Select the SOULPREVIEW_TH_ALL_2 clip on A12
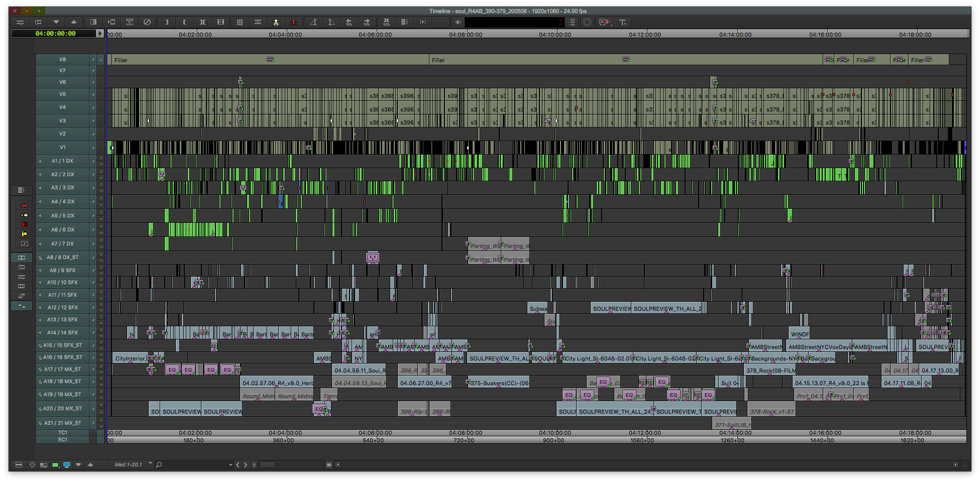This screenshot has height=482, width=980. click(668, 308)
